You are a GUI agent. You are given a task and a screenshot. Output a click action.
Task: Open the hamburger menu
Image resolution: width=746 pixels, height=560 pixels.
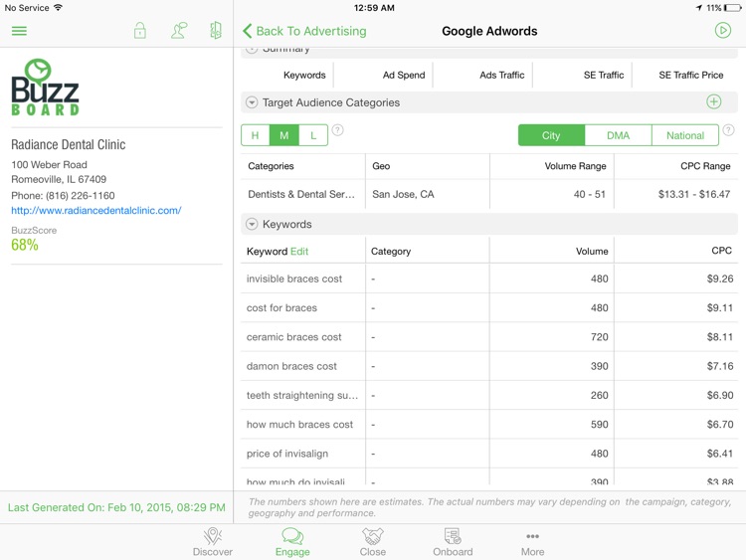tap(19, 31)
